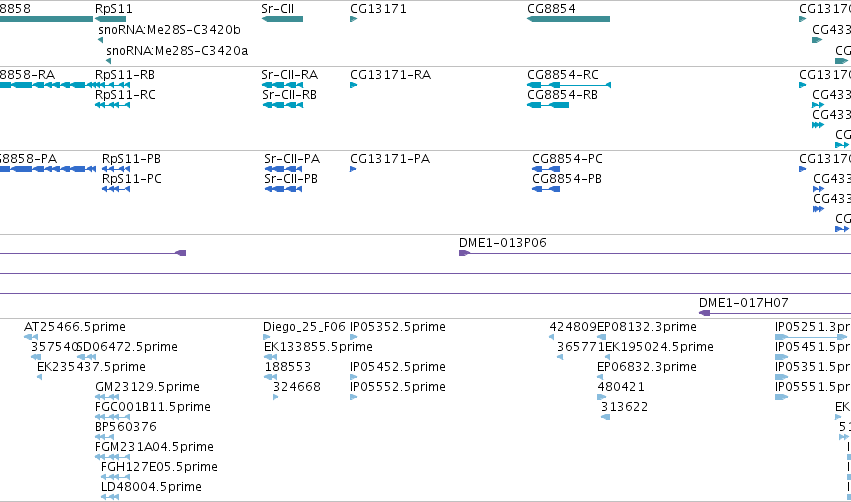851x502 pixels.
Task: Select Diego_25_F06 EST label
Action: [304, 327]
